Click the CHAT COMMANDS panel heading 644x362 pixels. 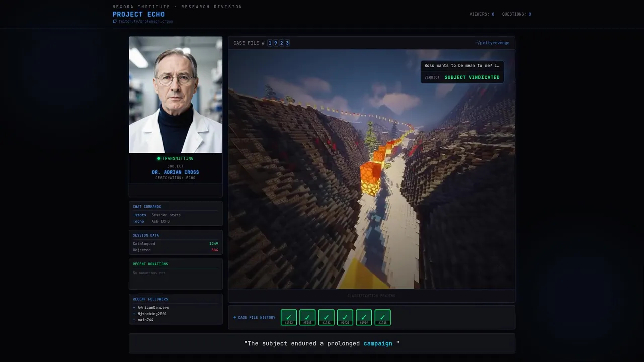click(147, 207)
